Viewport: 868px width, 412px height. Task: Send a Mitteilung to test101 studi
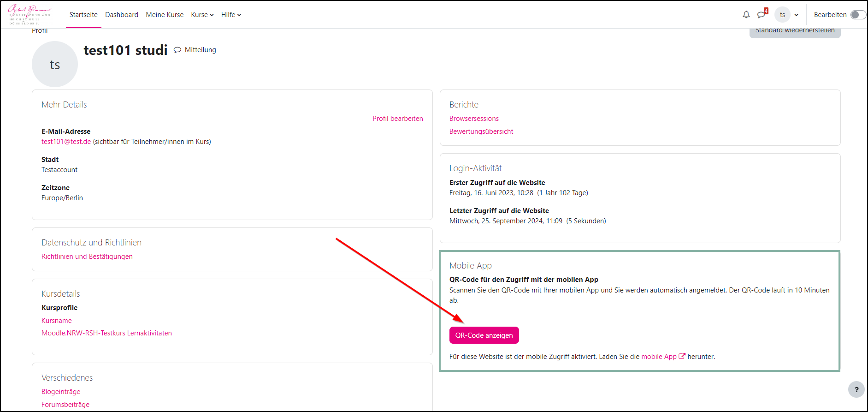click(x=195, y=50)
